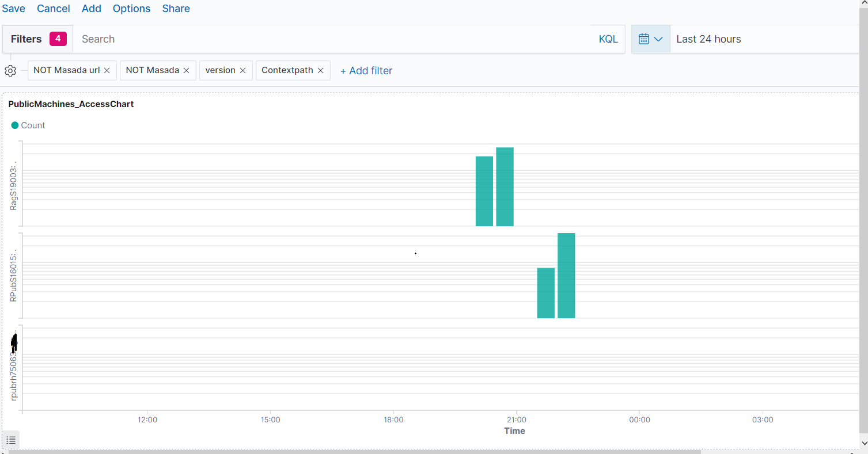The width and height of the screenshot is (868, 454).
Task: Click the 12:00 time axis label
Action: point(147,420)
